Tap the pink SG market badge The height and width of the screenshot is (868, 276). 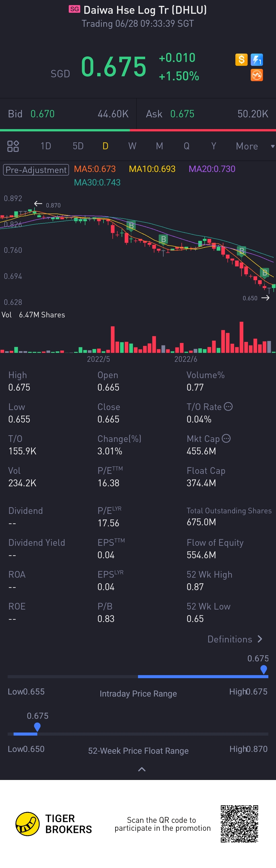[x=75, y=9]
